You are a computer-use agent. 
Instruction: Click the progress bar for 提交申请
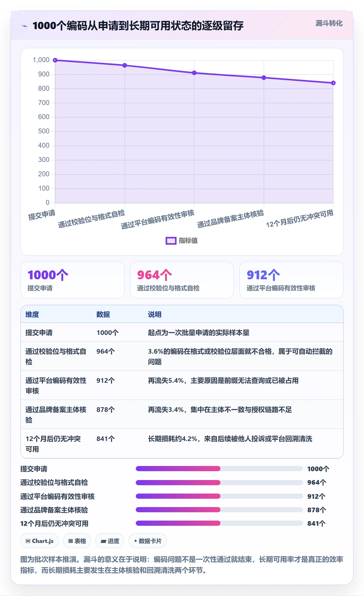pyautogui.click(x=219, y=469)
